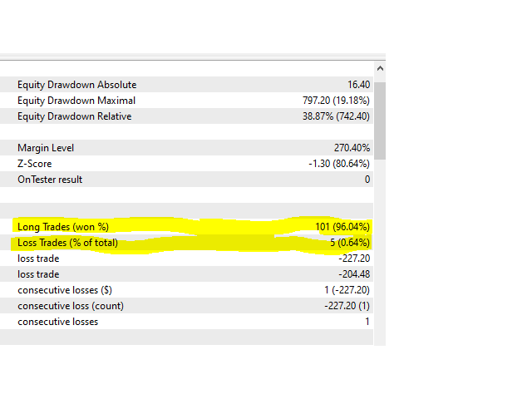The height and width of the screenshot is (399, 532).
Task: Click the Margin Level label
Action: (x=46, y=148)
